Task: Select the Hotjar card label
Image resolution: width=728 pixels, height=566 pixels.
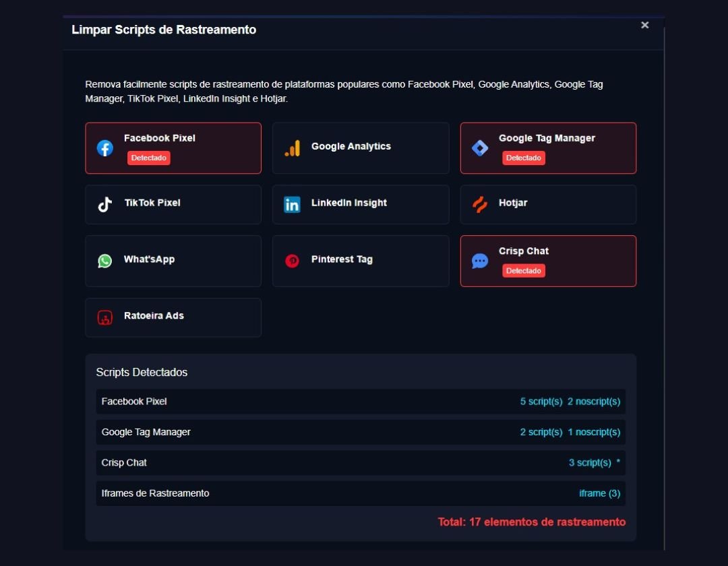Action: pyautogui.click(x=513, y=203)
